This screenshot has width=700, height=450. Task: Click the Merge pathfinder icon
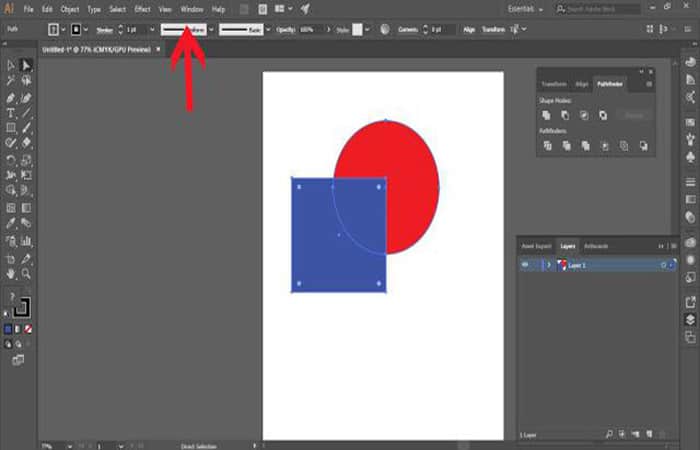click(585, 146)
